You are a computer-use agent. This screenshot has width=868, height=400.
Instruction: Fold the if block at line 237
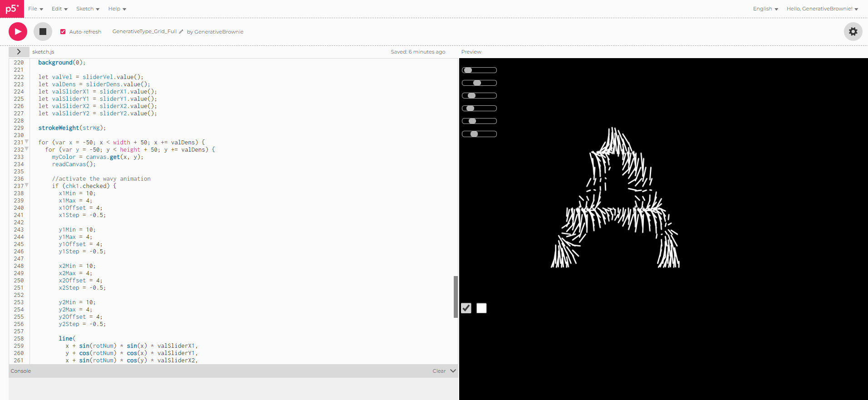point(27,185)
